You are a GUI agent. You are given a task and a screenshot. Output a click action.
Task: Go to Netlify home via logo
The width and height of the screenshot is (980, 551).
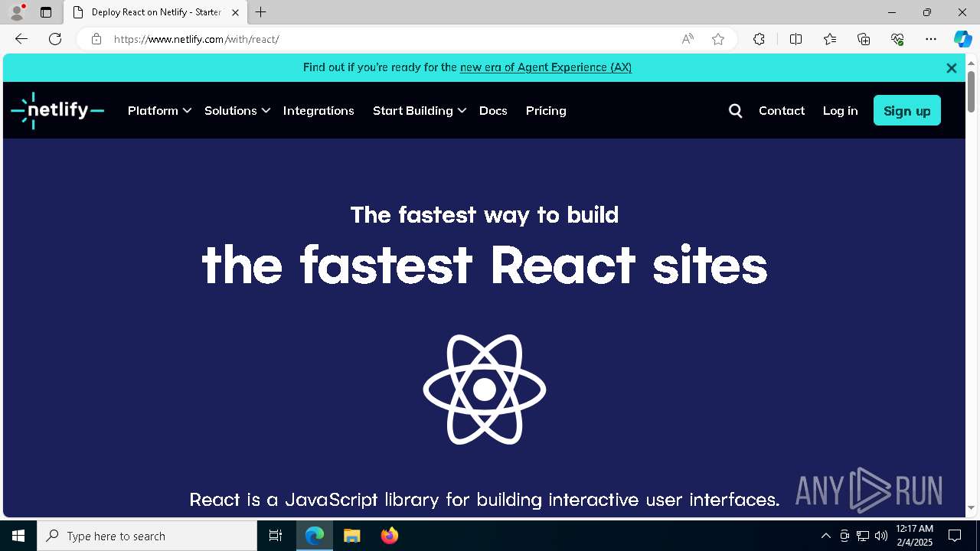pyautogui.click(x=57, y=110)
